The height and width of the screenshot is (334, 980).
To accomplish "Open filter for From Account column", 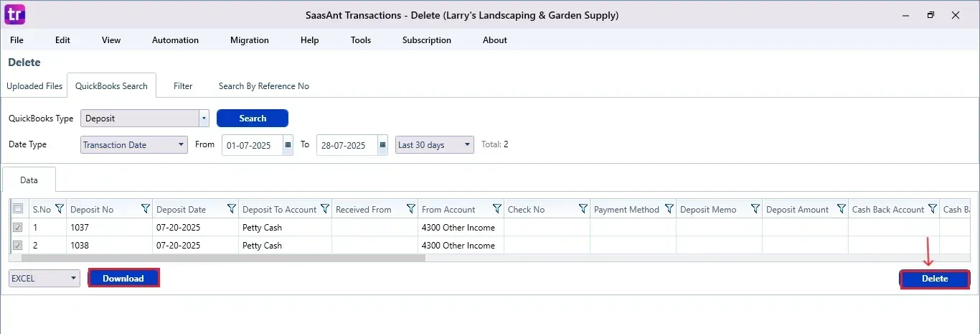I will tap(497, 209).
